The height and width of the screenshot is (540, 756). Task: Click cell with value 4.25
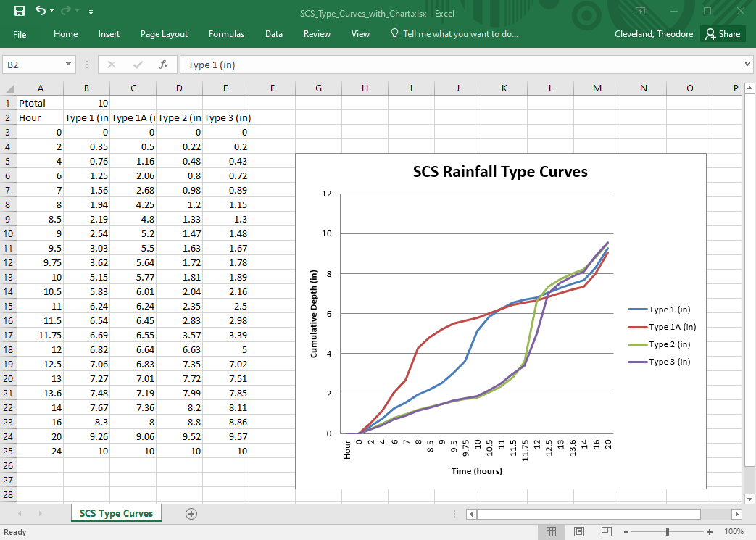pyautogui.click(x=133, y=204)
